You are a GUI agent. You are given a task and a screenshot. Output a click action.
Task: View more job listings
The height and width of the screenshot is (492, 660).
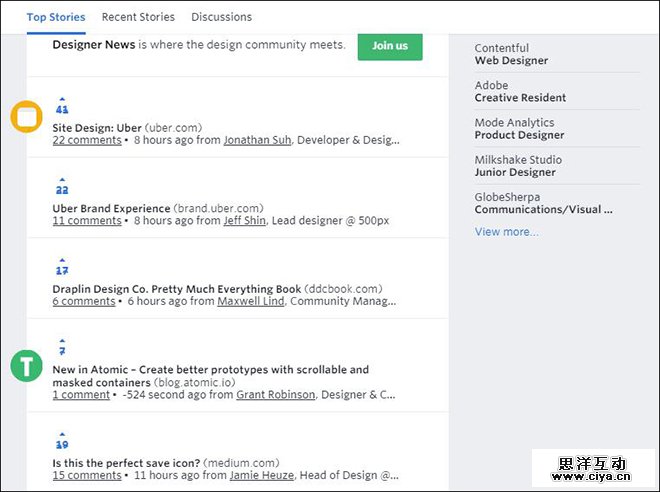pos(506,232)
